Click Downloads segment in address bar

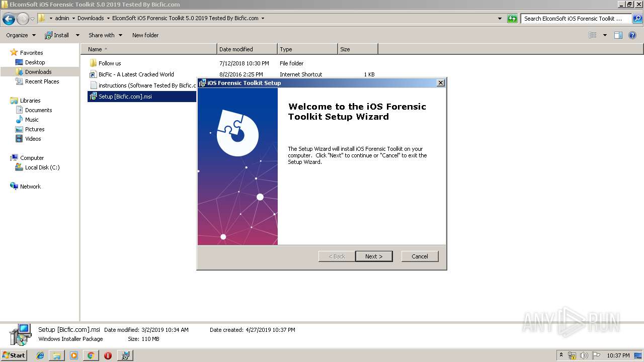(x=91, y=19)
